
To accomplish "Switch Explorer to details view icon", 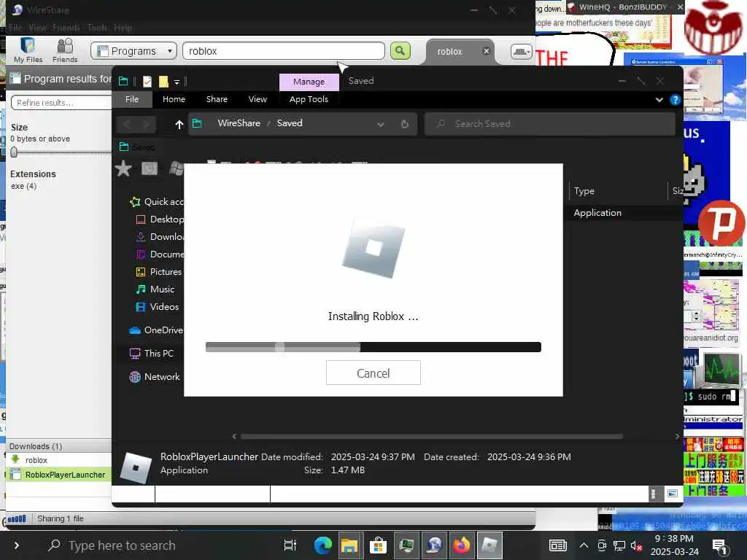I will click(x=654, y=494).
